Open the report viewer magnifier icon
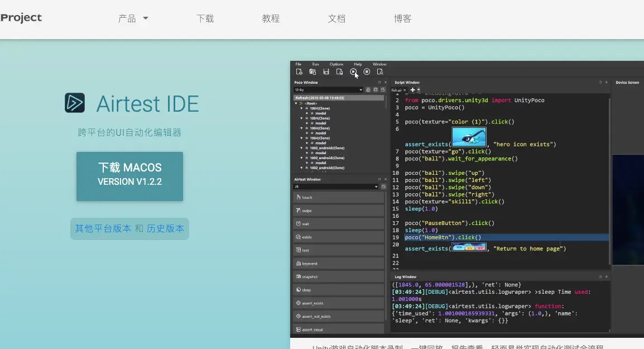 click(x=381, y=72)
